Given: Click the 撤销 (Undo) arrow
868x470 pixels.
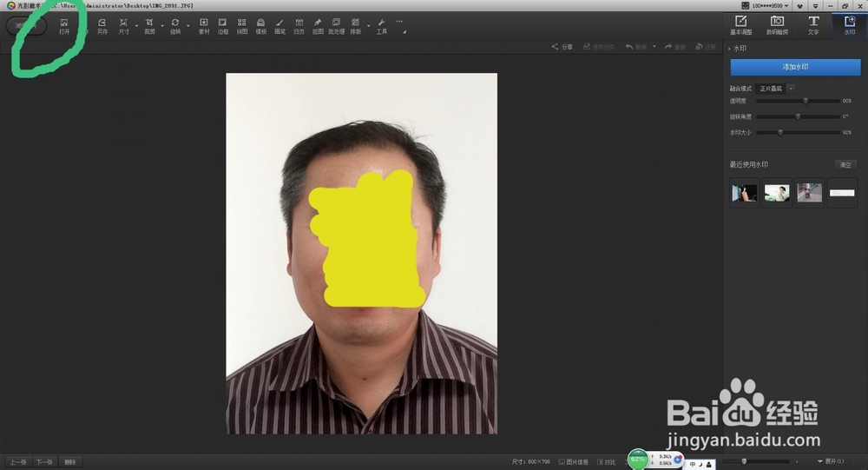Looking at the screenshot, I should click(636, 47).
